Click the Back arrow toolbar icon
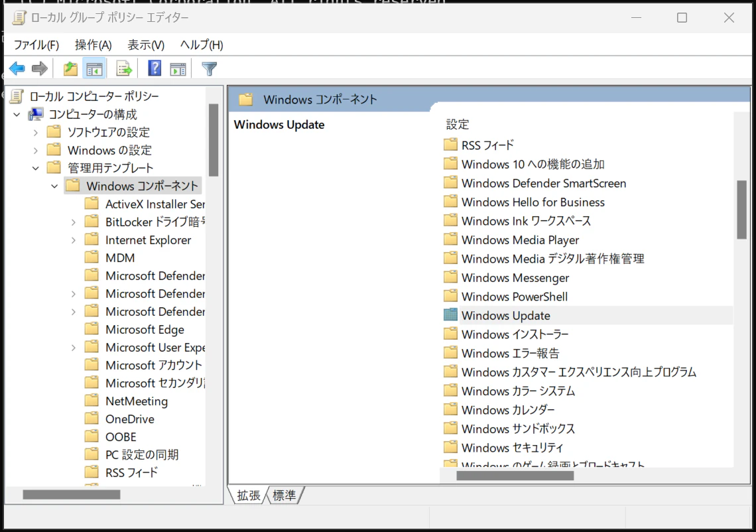 pos(17,68)
